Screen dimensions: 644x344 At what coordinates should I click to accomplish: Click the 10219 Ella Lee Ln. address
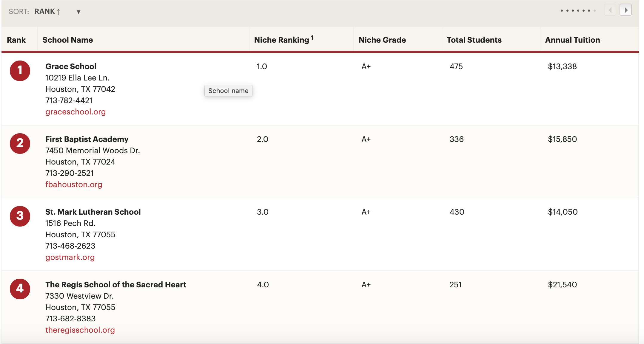(78, 78)
